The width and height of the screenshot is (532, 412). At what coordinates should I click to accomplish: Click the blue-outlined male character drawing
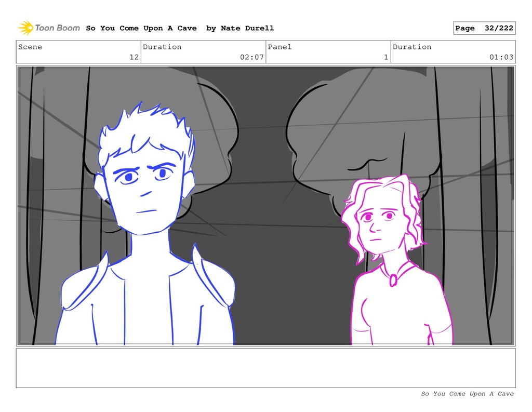point(145,224)
